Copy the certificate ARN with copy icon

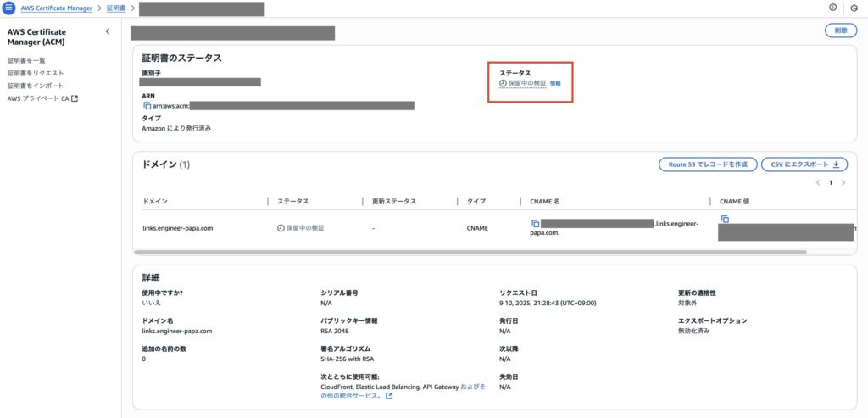click(x=147, y=106)
